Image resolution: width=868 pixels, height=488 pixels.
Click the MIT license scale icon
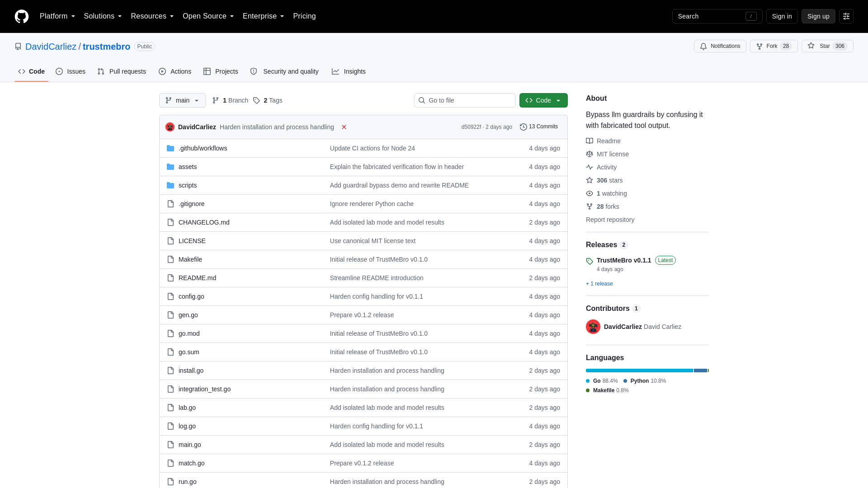tap(590, 154)
